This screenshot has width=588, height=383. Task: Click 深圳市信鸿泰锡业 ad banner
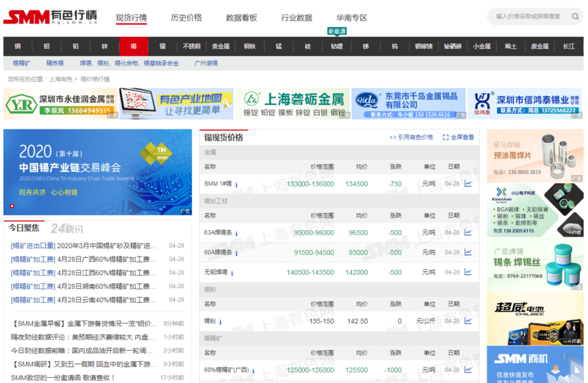525,104
